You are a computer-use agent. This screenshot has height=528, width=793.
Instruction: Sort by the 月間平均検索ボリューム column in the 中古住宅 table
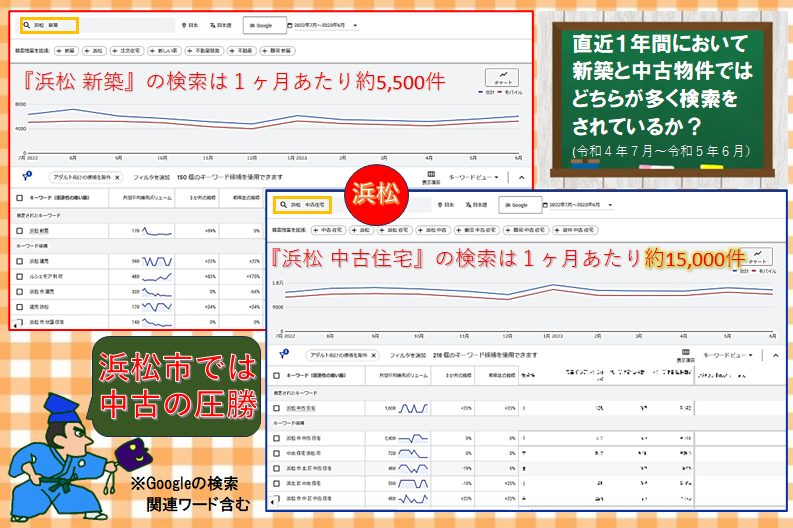[x=403, y=375]
